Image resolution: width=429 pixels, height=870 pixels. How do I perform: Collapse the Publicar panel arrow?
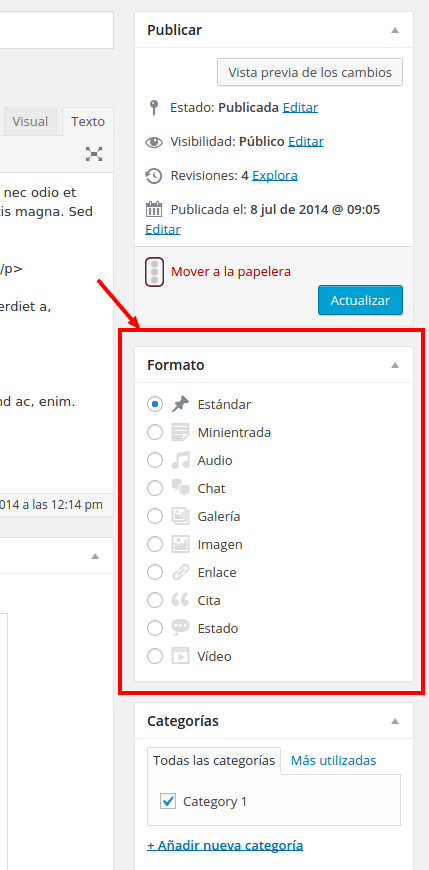pyautogui.click(x=395, y=30)
